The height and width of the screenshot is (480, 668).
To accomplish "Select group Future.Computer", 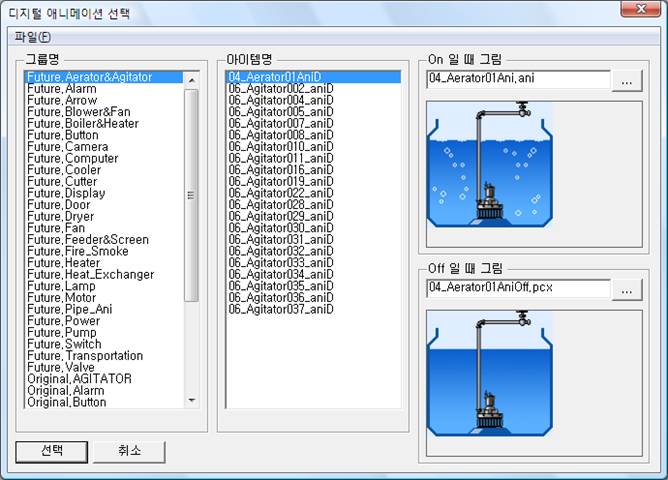I will [x=104, y=158].
